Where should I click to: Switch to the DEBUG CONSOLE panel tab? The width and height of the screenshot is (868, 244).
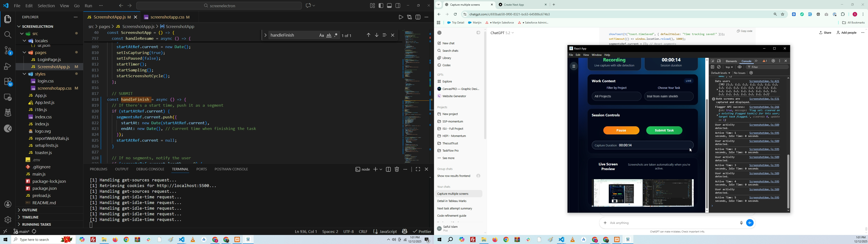click(150, 169)
